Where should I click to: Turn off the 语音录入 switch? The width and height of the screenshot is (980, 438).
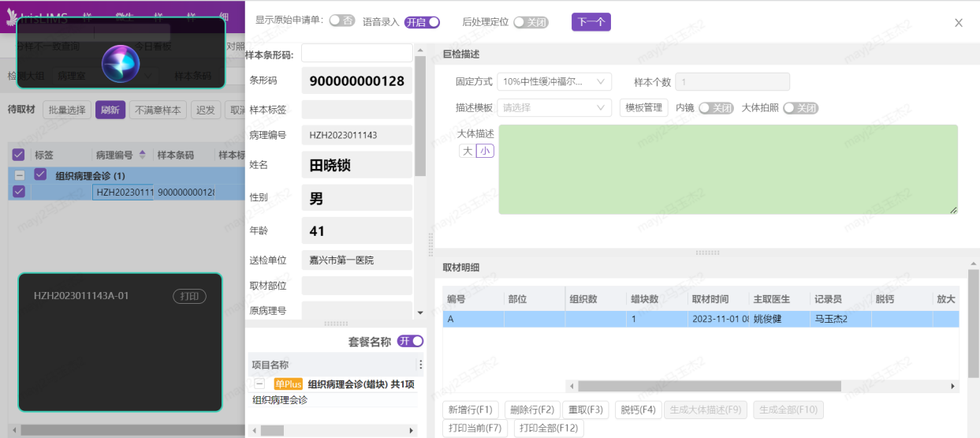pos(422,22)
